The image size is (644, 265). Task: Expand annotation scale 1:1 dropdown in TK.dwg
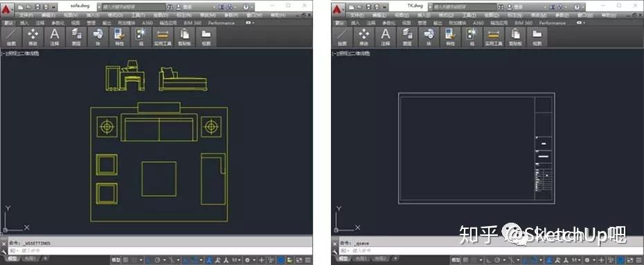pyautogui.click(x=579, y=260)
